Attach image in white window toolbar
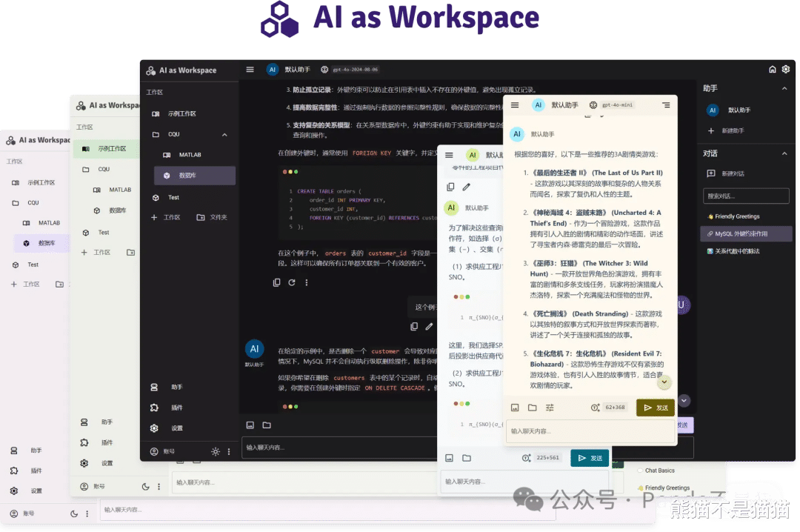This screenshot has width=800, height=532. point(450,458)
